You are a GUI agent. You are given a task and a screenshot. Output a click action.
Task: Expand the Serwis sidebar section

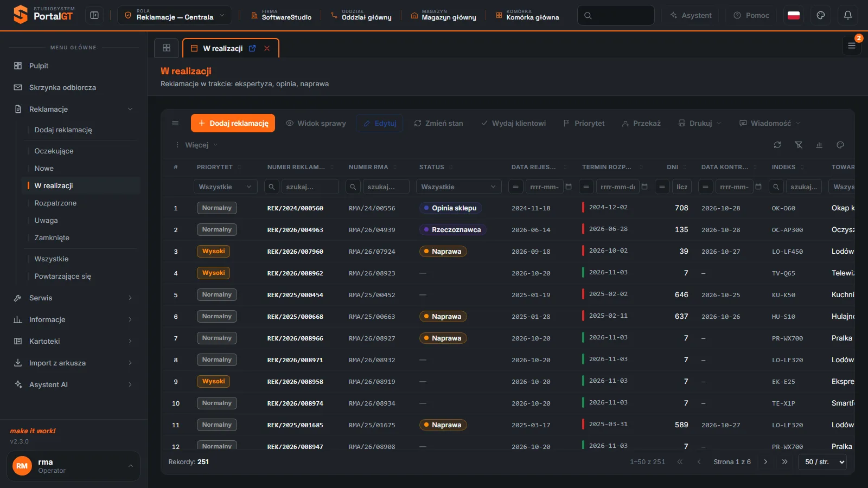coord(73,298)
